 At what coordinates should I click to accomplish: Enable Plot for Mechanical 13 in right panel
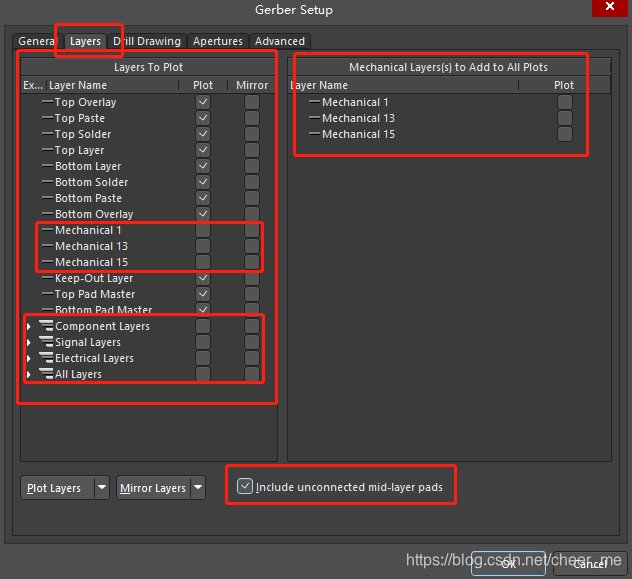tap(565, 118)
